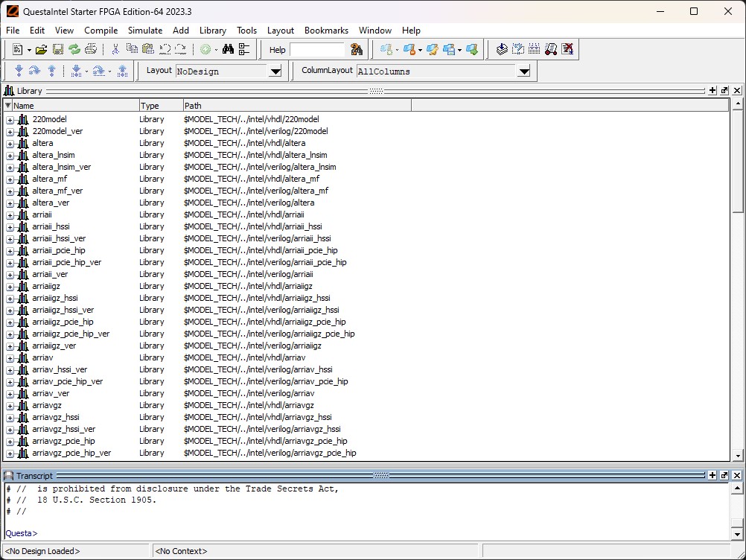Click the document icon with red wheels
The width and height of the screenshot is (746, 560).
[551, 49]
